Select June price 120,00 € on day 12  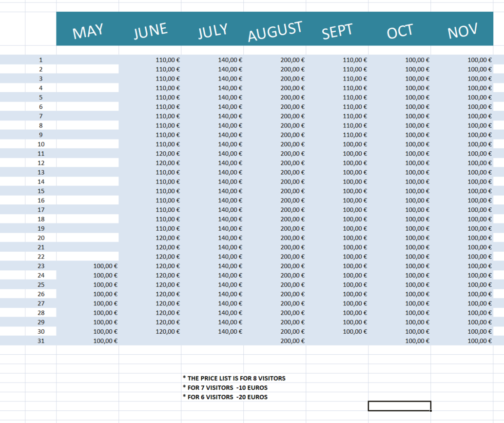point(168,163)
